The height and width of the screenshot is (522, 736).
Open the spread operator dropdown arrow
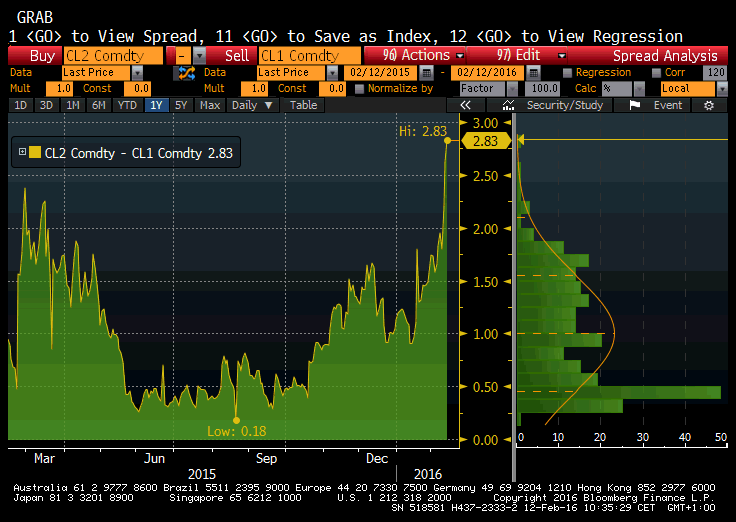pos(199,56)
